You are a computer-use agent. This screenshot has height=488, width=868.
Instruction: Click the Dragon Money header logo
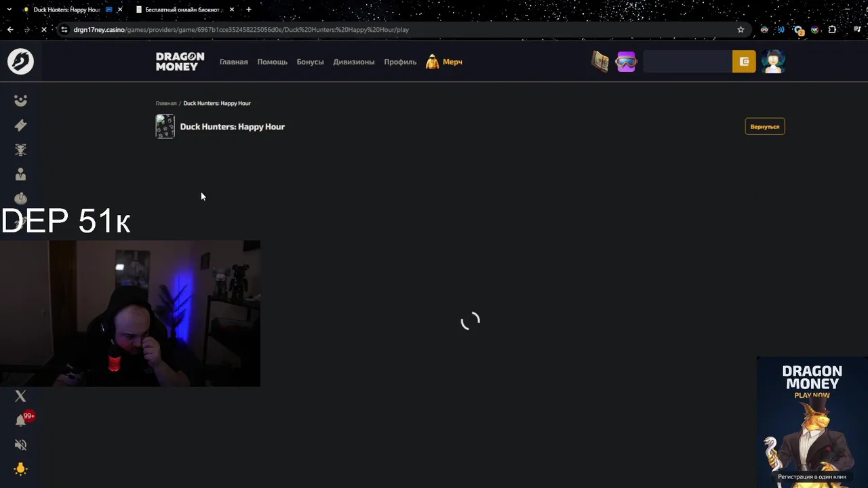click(x=180, y=62)
